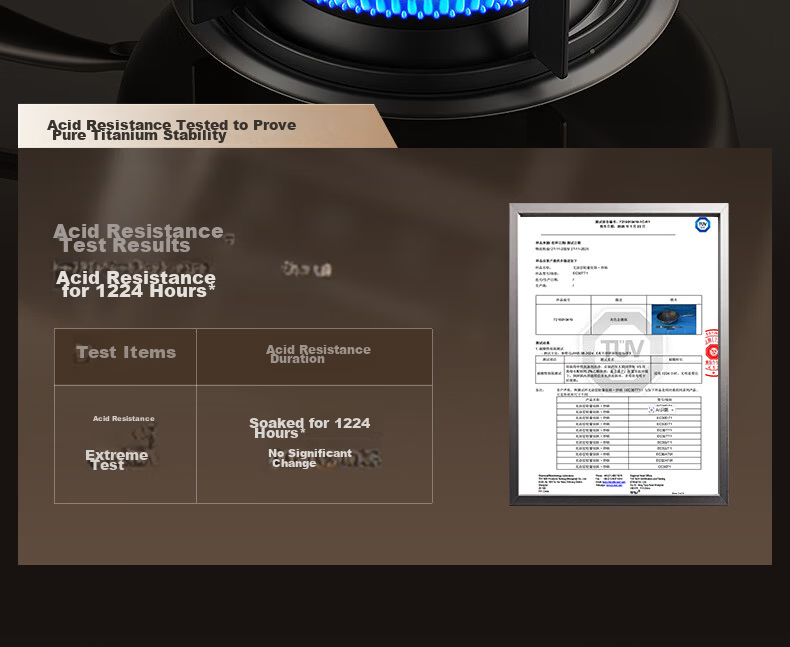The width and height of the screenshot is (790, 647).
Task: Click the "Acid Resistance Duration" column header
Action: [x=318, y=354]
